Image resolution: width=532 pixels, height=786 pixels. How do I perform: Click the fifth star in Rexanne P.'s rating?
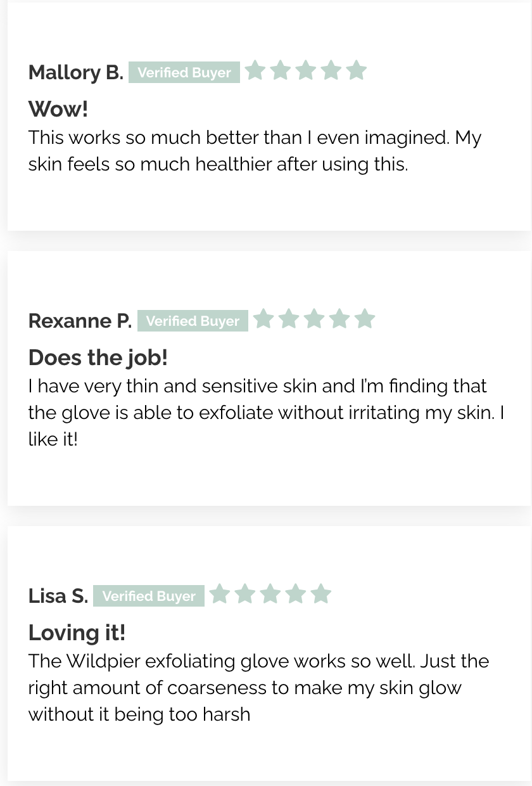point(365,319)
